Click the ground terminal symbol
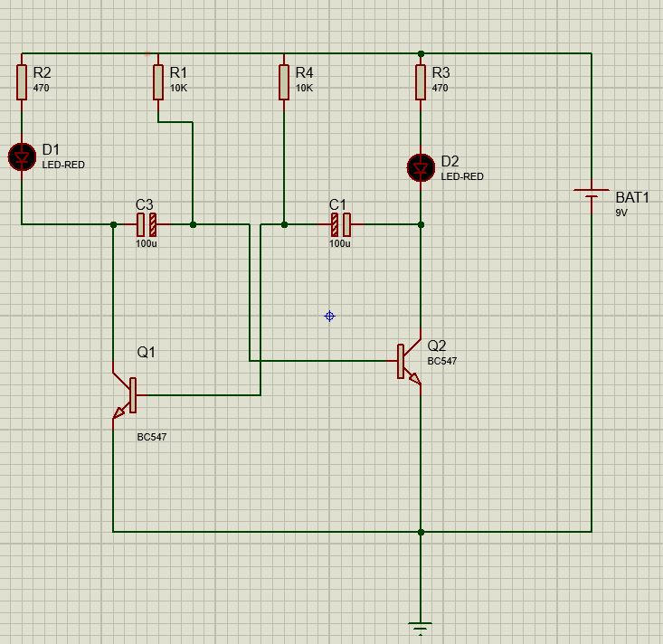This screenshot has width=663, height=644. coord(421,629)
